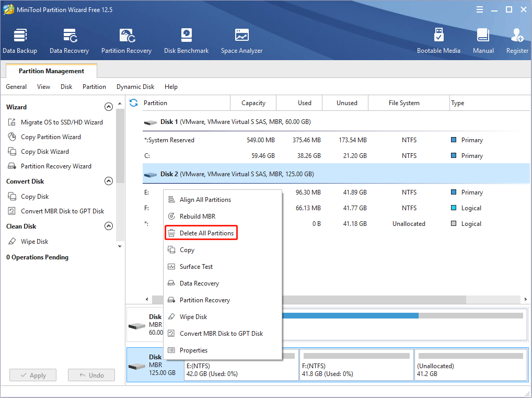The image size is (532, 398).
Task: Collapse the Wizard section
Action: pyautogui.click(x=109, y=107)
